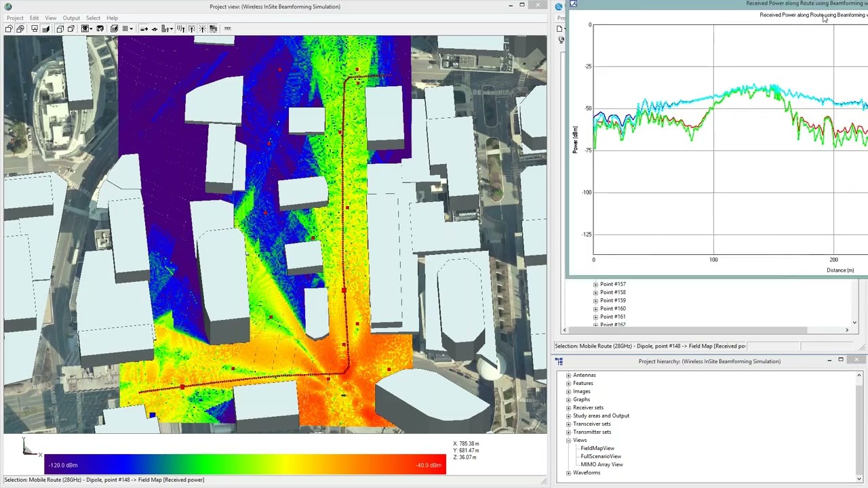The height and width of the screenshot is (488, 868).
Task: Expand the Point #160 node
Action: [x=595, y=309]
